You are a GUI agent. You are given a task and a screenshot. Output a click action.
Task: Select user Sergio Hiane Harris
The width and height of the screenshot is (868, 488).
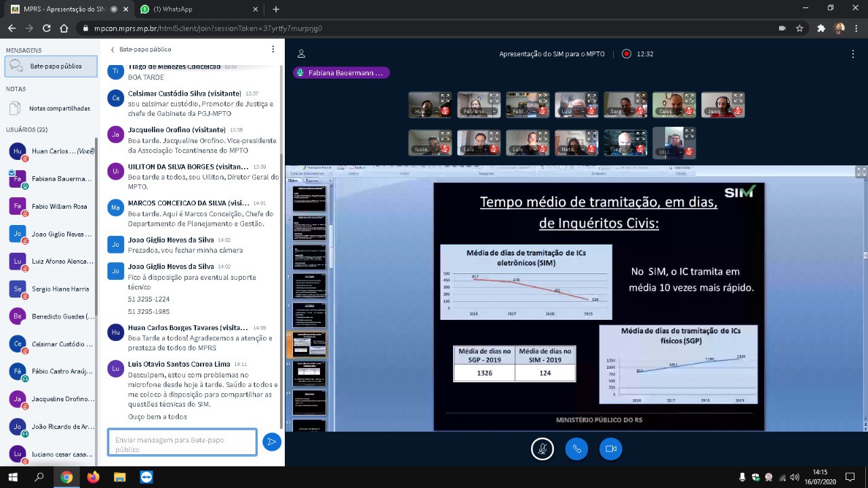click(51, 289)
